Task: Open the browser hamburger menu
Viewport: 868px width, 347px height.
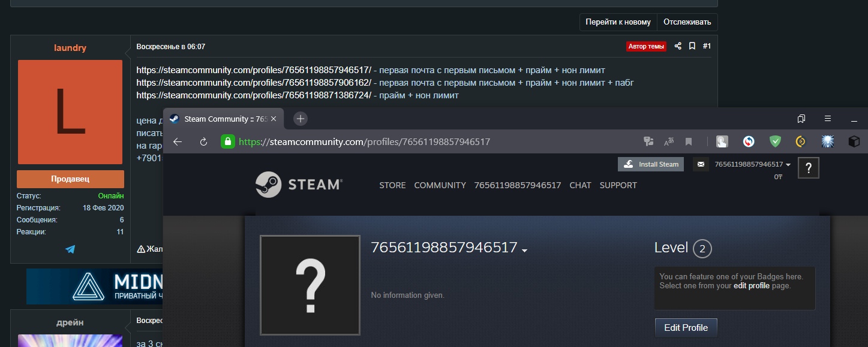Action: (827, 119)
